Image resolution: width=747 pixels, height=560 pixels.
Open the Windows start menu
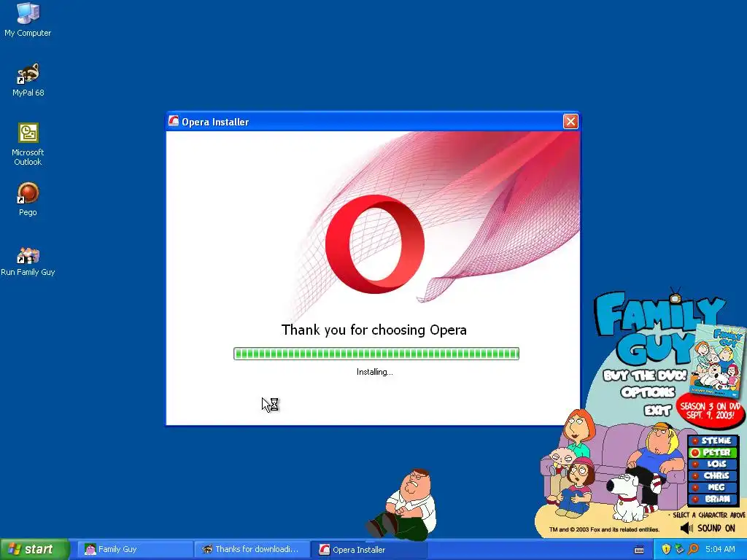34,549
